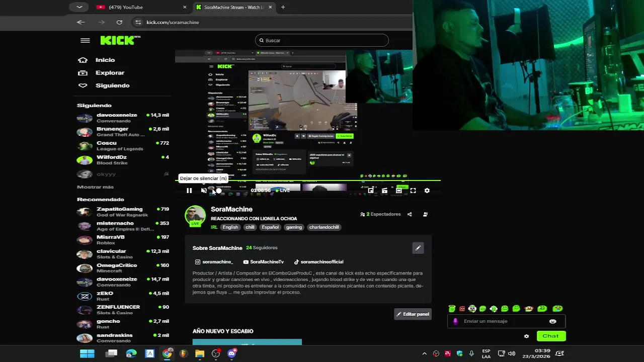Open player settings gear icon
This screenshot has height=362, width=644.
pos(427,191)
